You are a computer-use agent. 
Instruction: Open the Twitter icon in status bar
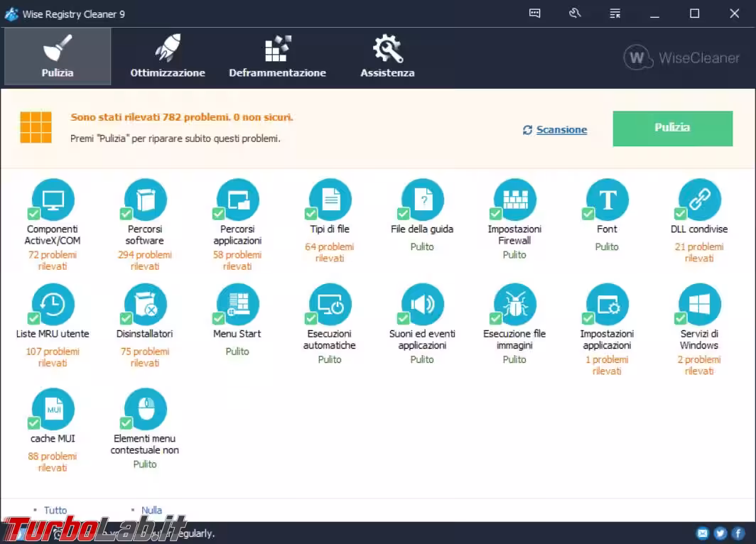pos(720,533)
